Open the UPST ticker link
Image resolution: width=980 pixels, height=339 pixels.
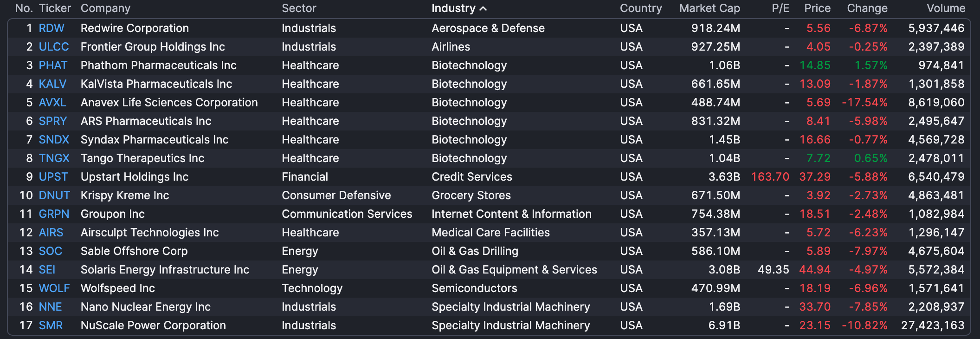click(x=53, y=177)
